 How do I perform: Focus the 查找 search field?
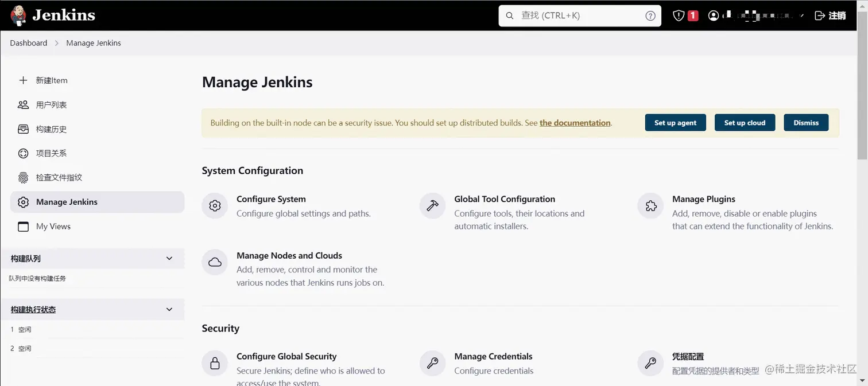coord(580,16)
